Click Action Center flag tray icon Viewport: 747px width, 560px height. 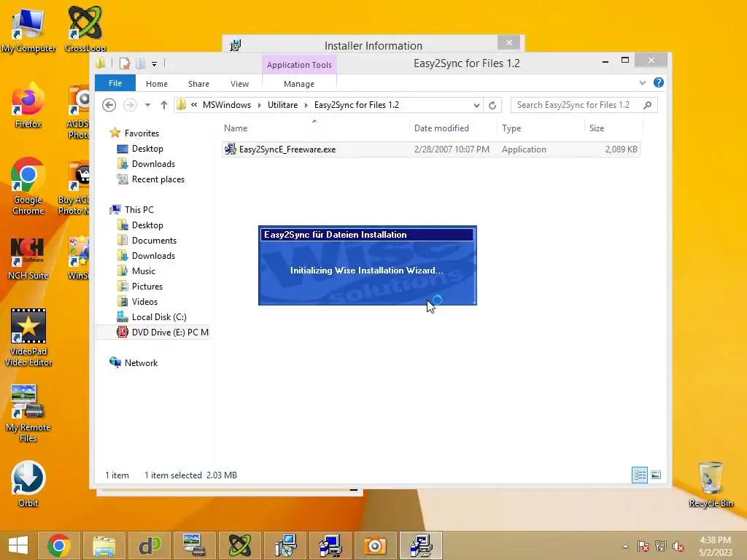pos(643,546)
